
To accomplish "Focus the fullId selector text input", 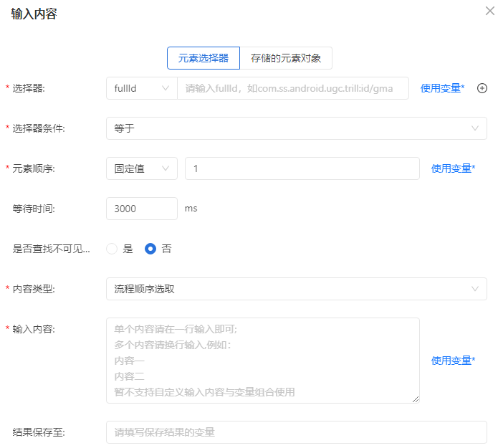I will 292,88.
